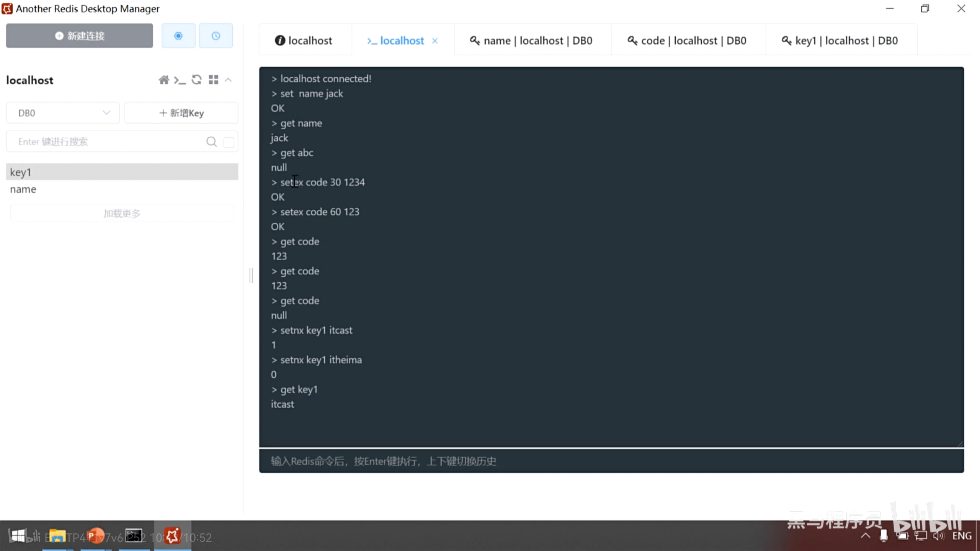Screen dimensions: 980x551
Task: Click the Redis command input box
Action: [611, 461]
